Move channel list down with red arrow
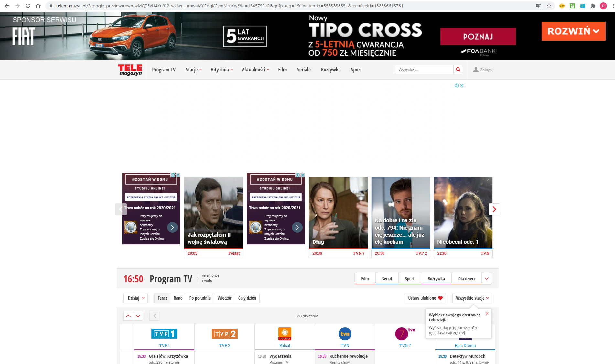Image resolution: width=615 pixels, height=364 pixels. pos(138,316)
